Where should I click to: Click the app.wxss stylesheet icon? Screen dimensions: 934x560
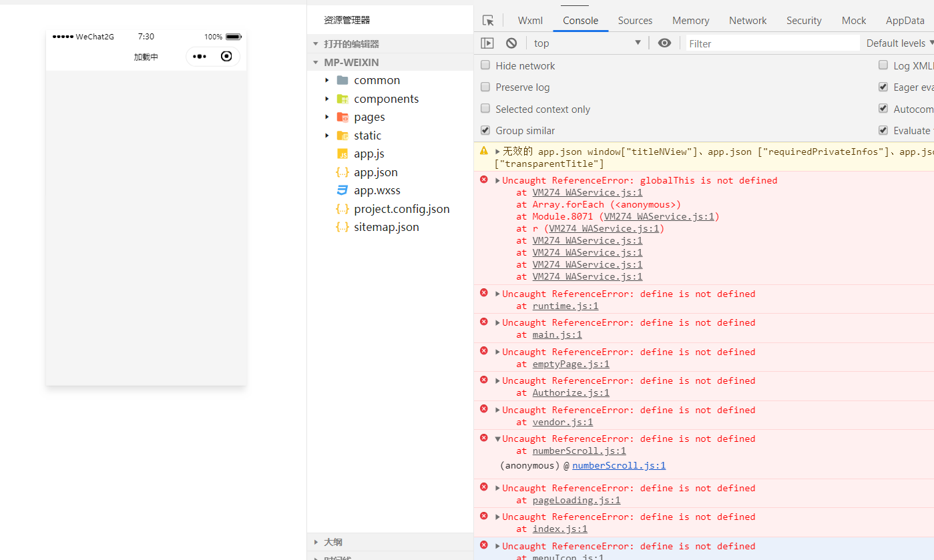click(342, 190)
